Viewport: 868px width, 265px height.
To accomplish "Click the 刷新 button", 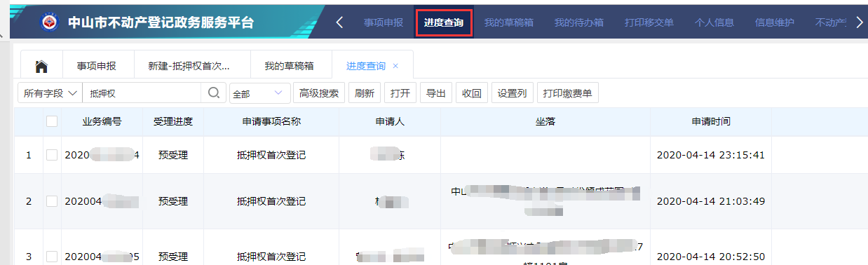I will (x=365, y=93).
